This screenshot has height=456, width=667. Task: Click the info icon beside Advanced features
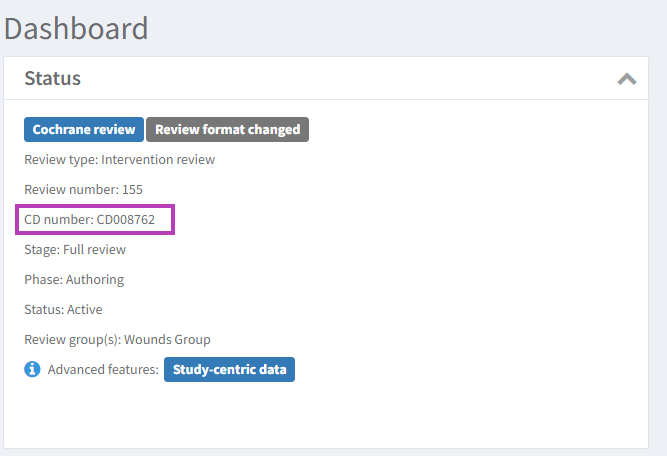point(32,370)
